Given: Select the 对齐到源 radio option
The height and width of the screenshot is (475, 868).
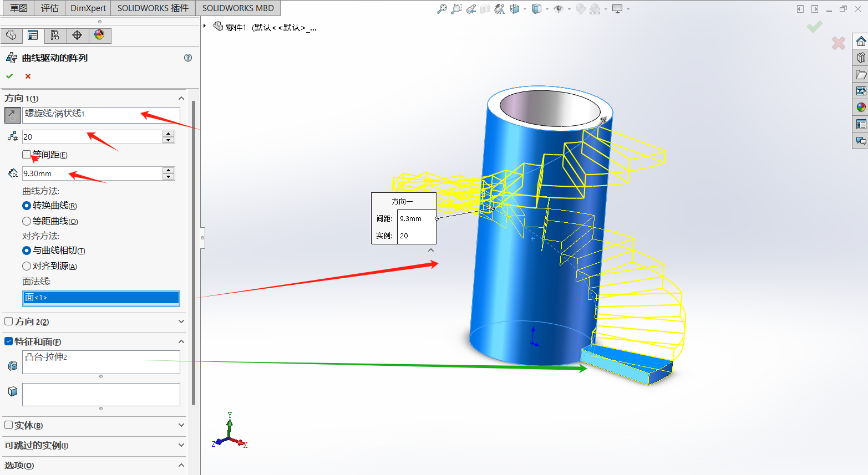Looking at the screenshot, I should 27,266.
